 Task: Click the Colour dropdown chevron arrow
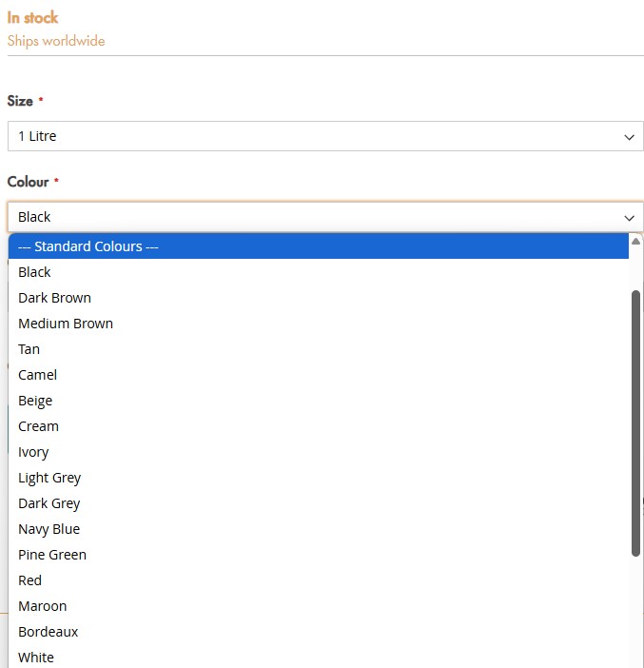(x=629, y=218)
